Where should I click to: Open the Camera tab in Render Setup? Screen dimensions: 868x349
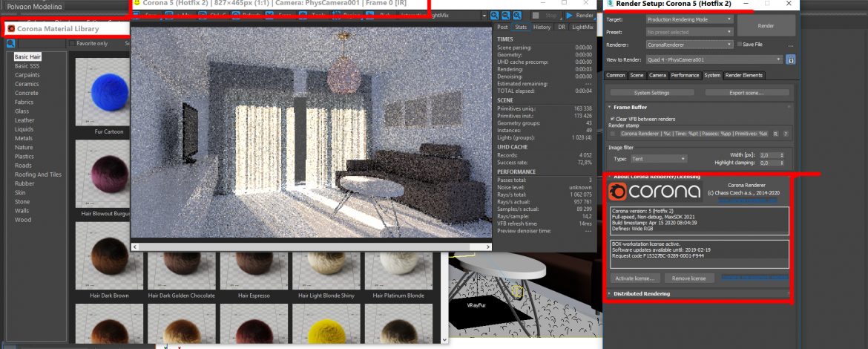[x=657, y=75]
